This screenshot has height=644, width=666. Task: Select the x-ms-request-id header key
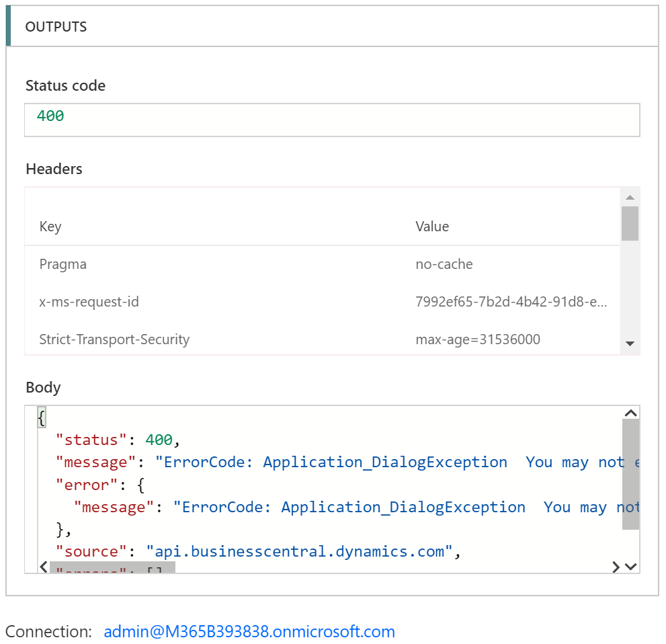(x=89, y=302)
